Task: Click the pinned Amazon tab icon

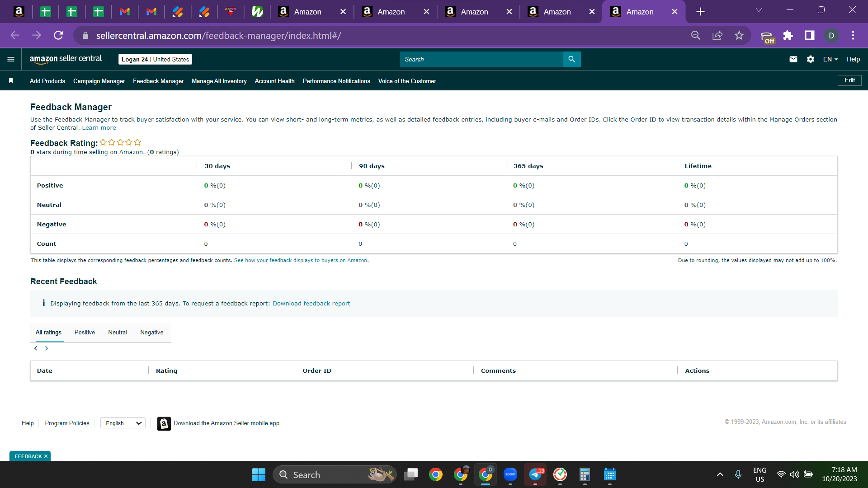Action: click(x=19, y=12)
